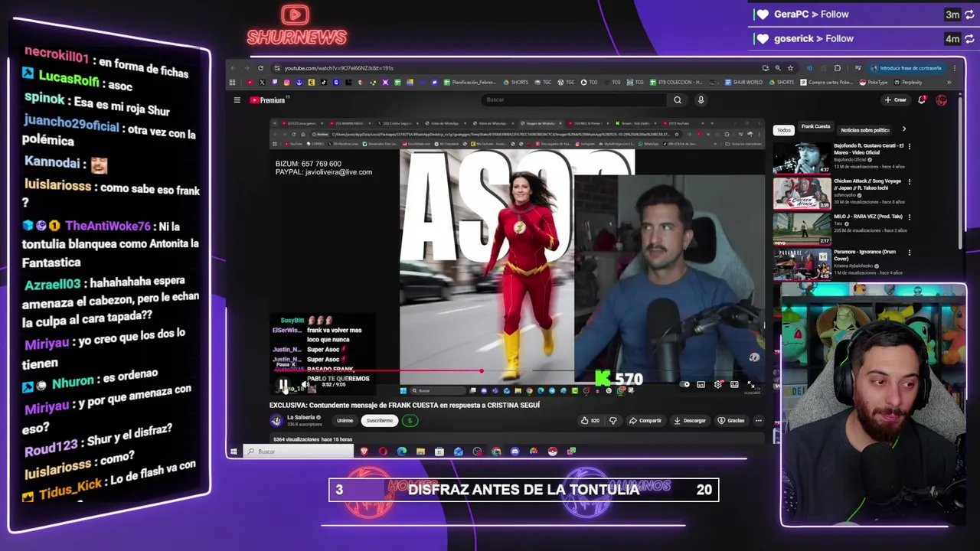Bookmark page with the star icon
980x551 pixels.
tap(790, 68)
